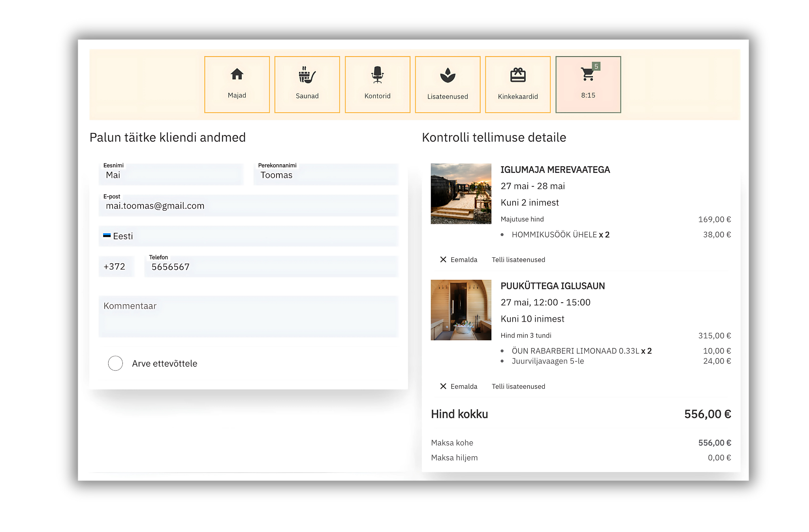
Task: Click X icon to remove Iglumaja Merevaatega
Action: 443,260
